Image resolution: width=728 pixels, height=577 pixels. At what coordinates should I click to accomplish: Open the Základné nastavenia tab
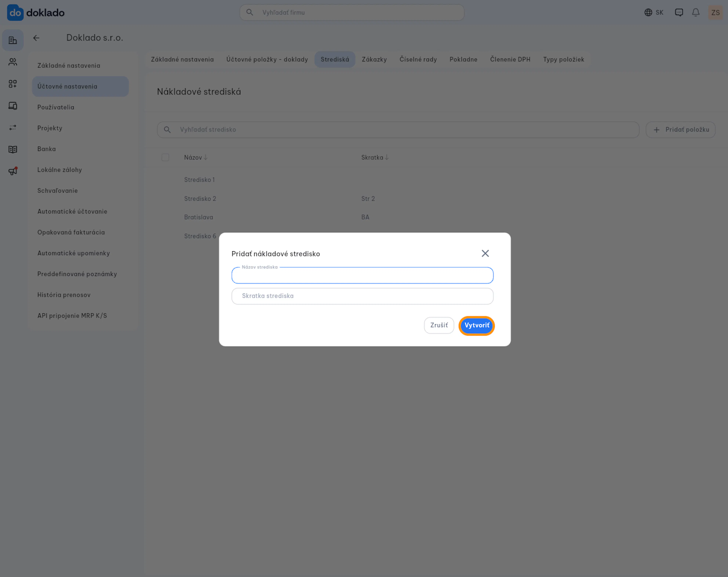point(182,59)
